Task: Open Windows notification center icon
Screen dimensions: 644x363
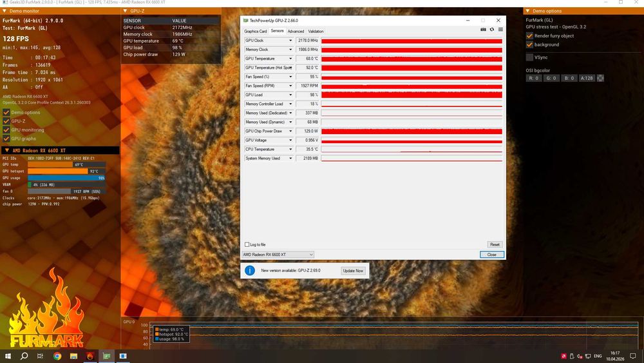Action: pyautogui.click(x=633, y=356)
